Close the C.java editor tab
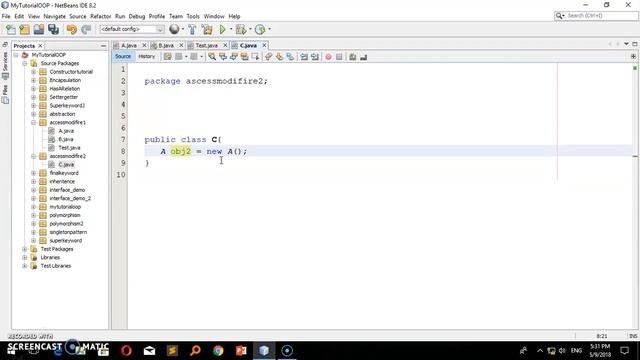 [x=264, y=45]
